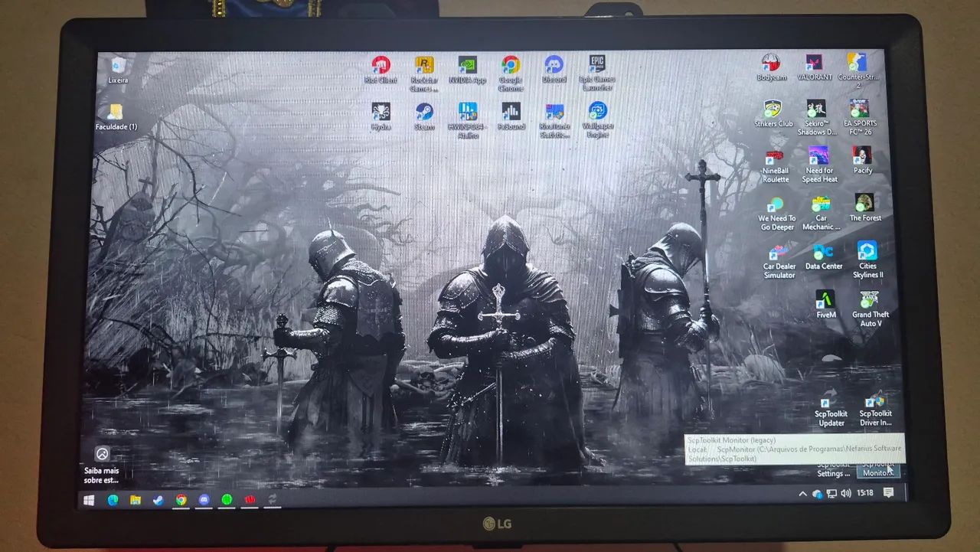The height and width of the screenshot is (552, 980).
Task: Select the Lixeira recycle bin icon
Action: click(118, 70)
